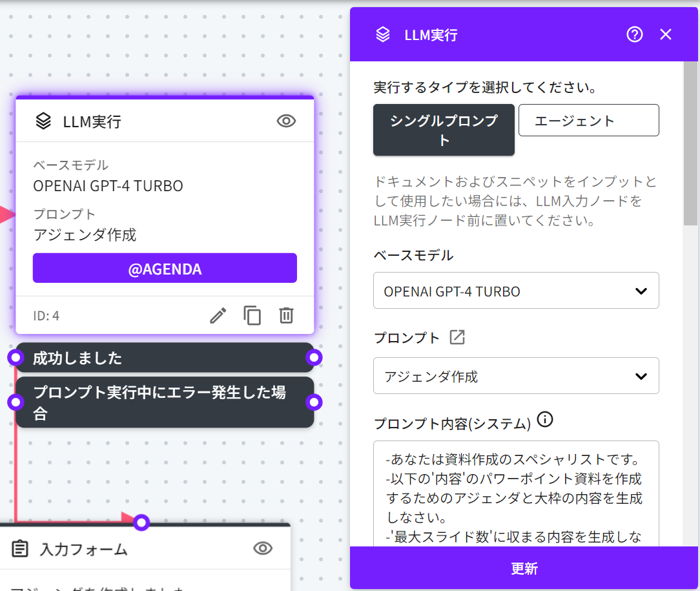The height and width of the screenshot is (591, 700).
Task: Click the panel's vertical scrollbar
Action: pos(690,142)
